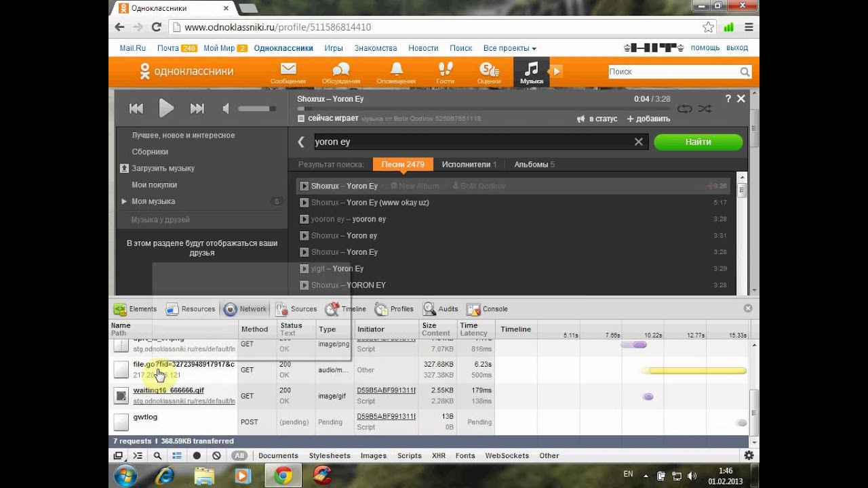Show DevTools console drawer icon
The width and height of the screenshot is (868, 488).
[x=138, y=455]
